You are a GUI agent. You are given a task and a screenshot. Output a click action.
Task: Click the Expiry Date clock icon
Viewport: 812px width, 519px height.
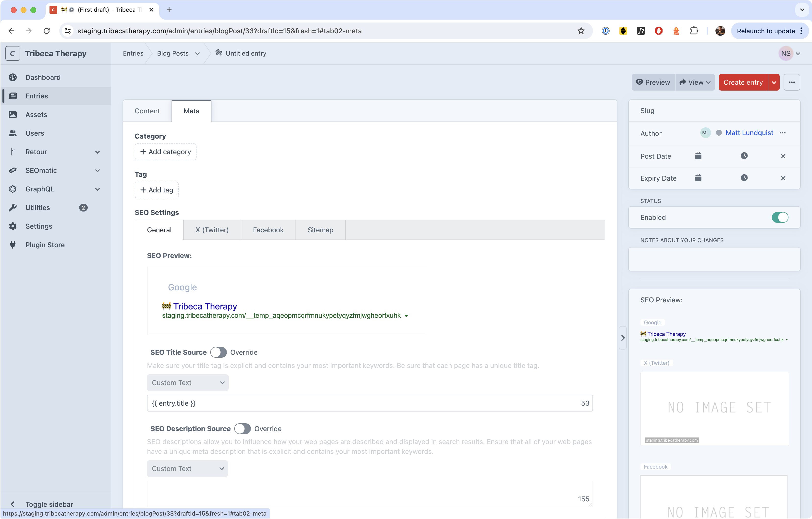pos(744,177)
